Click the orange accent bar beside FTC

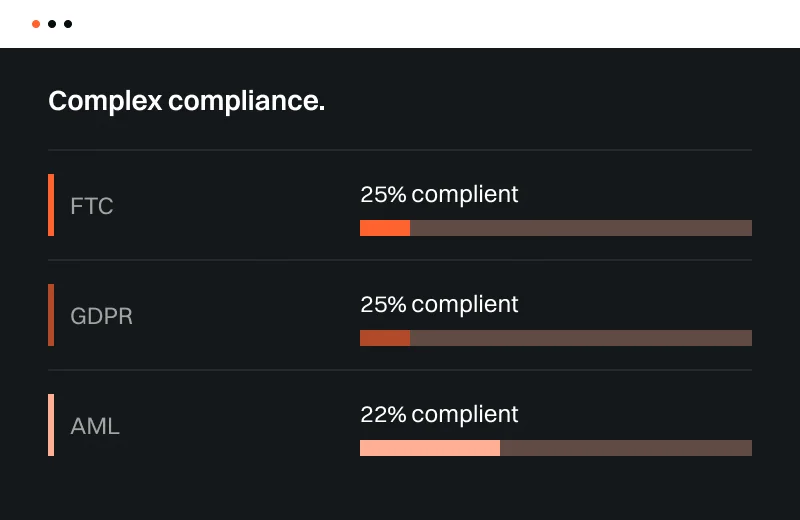[51, 205]
